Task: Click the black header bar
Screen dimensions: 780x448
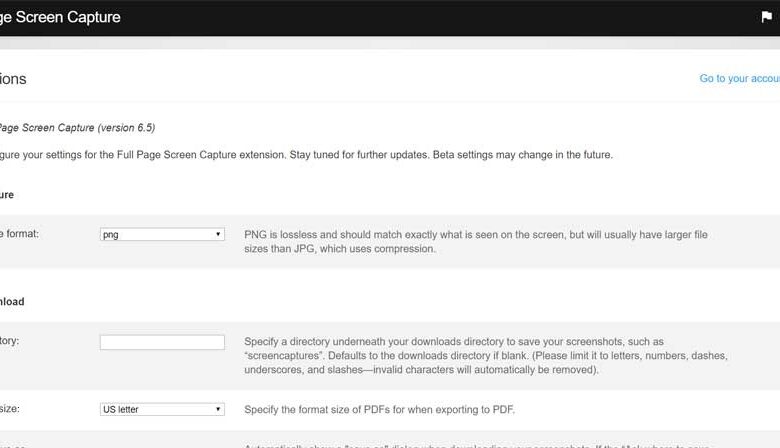Action: pyautogui.click(x=400, y=17)
